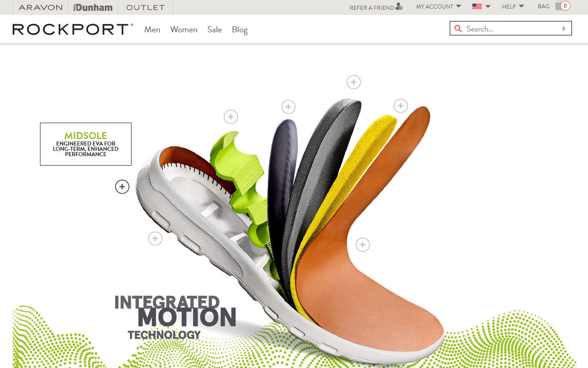Expand the My Account dropdown

click(x=439, y=7)
